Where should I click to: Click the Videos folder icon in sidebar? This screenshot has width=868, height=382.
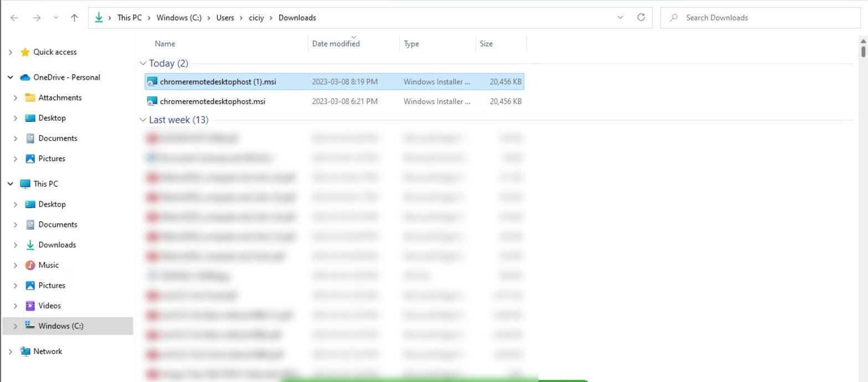click(30, 306)
